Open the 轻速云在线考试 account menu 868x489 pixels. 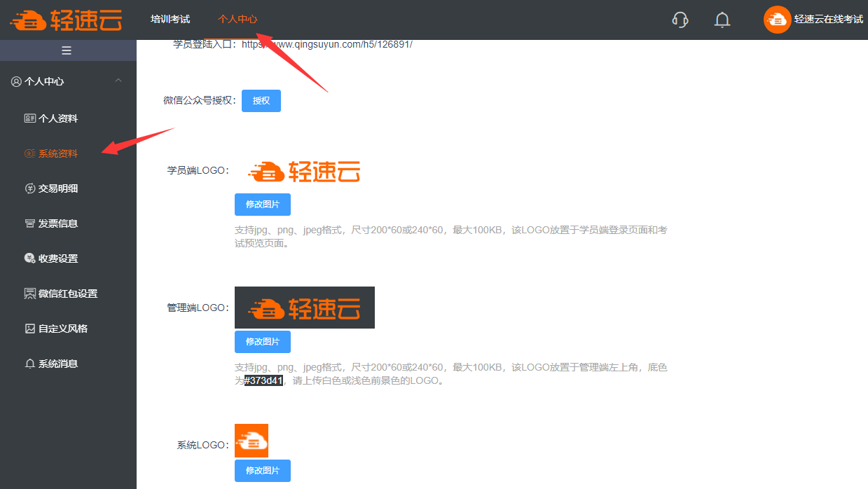(x=813, y=20)
